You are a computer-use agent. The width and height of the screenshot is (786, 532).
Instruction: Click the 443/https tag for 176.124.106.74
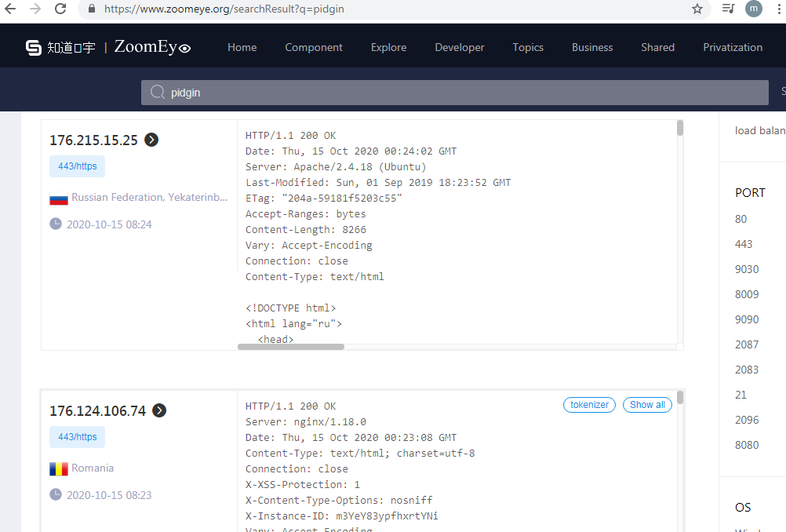point(77,437)
